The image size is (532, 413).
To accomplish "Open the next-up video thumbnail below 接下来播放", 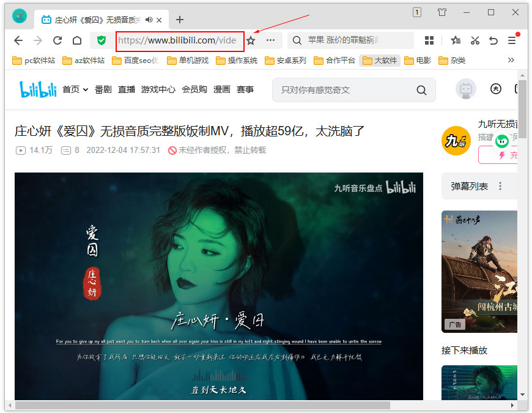I will 479,382.
